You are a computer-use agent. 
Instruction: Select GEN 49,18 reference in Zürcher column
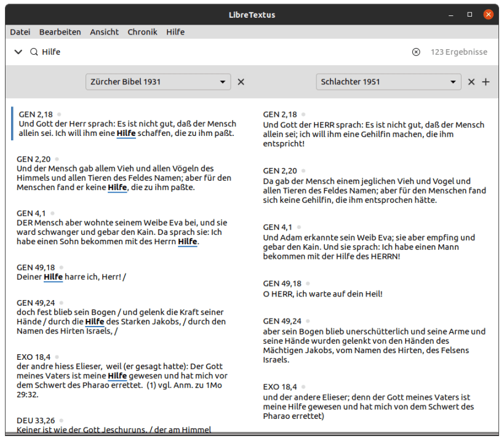(x=36, y=268)
